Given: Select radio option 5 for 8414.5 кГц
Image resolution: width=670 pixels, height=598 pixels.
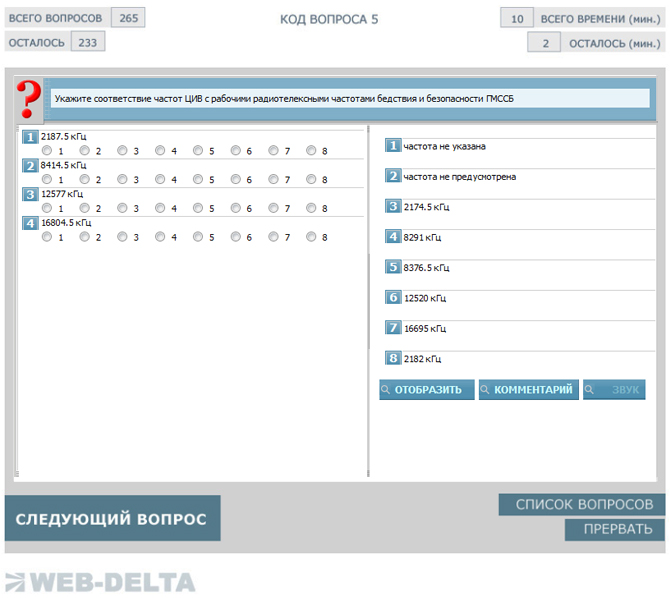Looking at the screenshot, I should (198, 180).
